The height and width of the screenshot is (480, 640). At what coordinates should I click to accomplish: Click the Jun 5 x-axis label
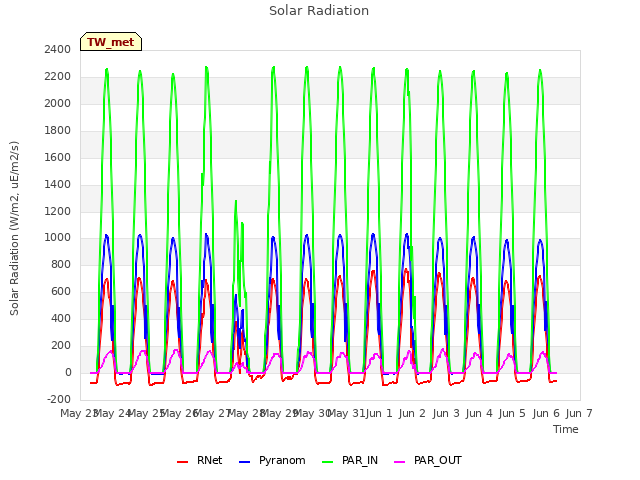point(512,413)
